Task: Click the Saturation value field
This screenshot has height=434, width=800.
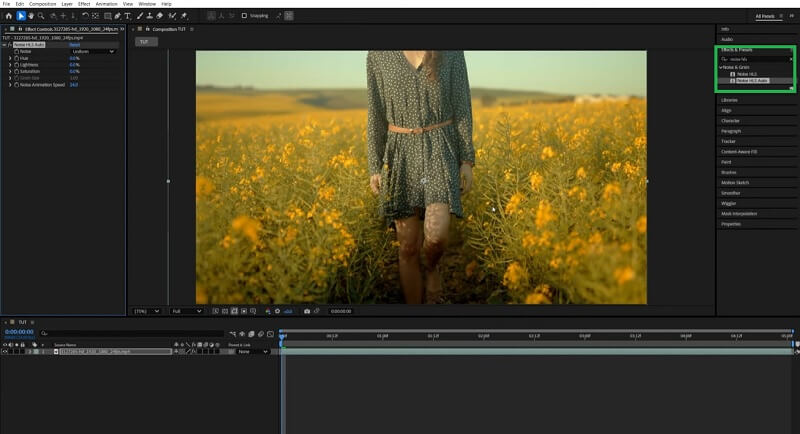Action: [x=74, y=71]
